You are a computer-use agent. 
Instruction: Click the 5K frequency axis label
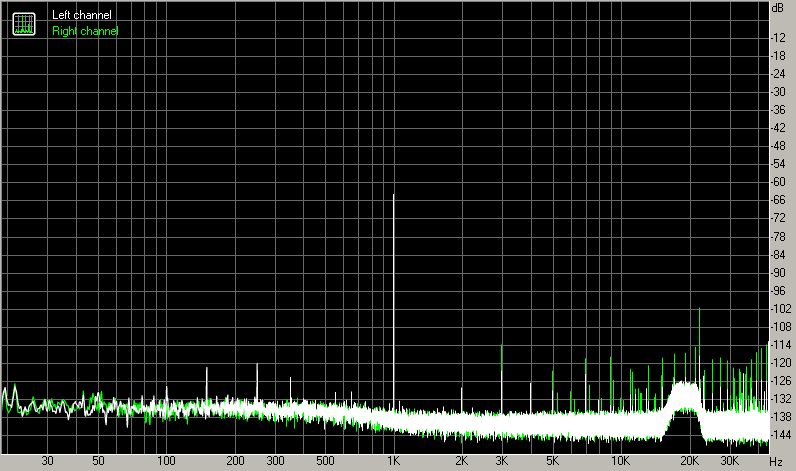552,461
